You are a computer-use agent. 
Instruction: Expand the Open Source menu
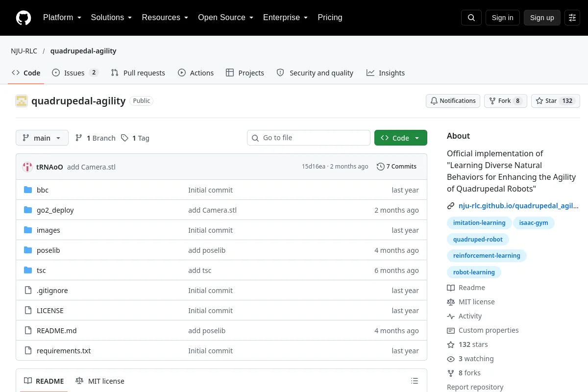(x=226, y=18)
